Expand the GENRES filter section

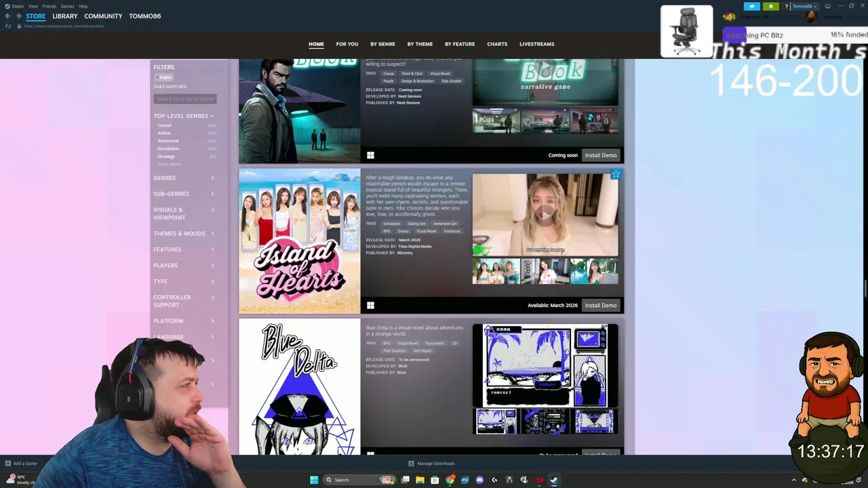pyautogui.click(x=184, y=178)
